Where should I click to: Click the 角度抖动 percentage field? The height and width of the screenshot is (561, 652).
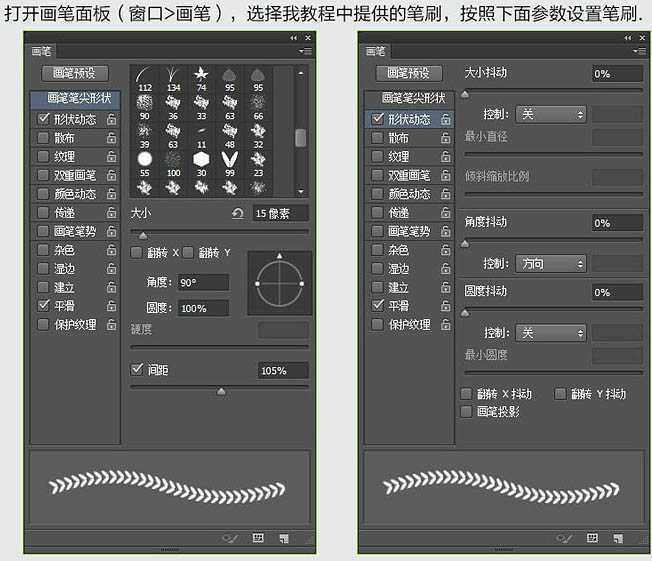[617, 223]
